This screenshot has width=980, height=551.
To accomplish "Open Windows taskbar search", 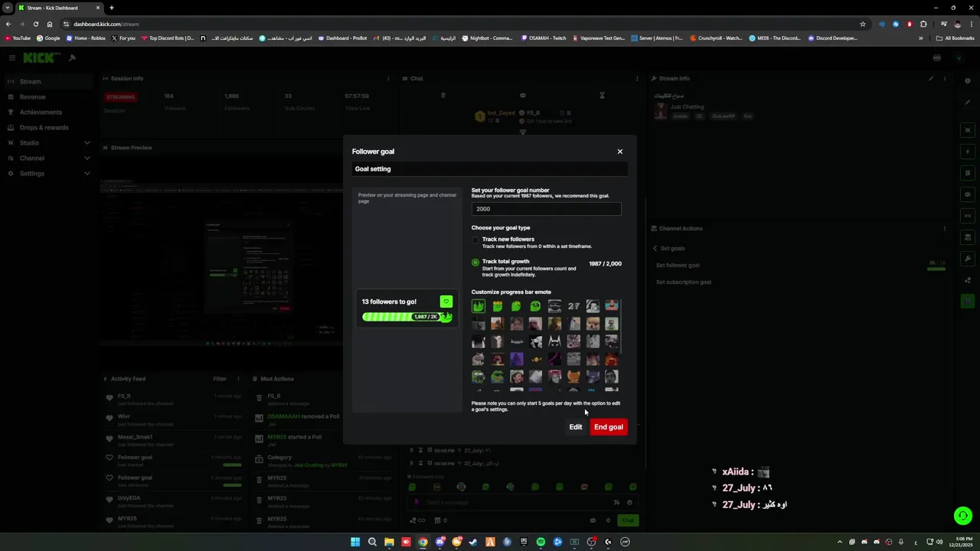I will tap(372, 542).
